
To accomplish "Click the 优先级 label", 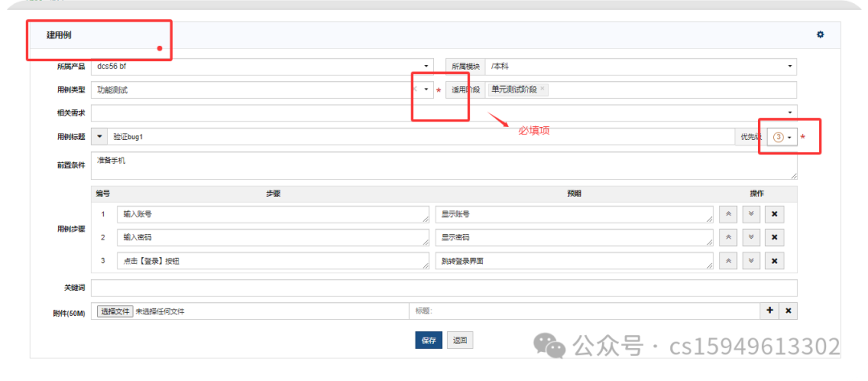I will (751, 137).
